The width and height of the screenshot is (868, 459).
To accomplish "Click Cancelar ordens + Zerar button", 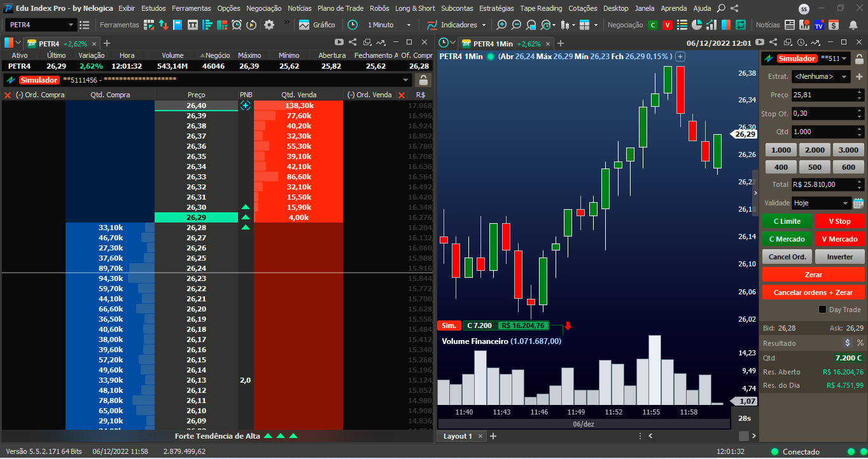I will [813, 292].
